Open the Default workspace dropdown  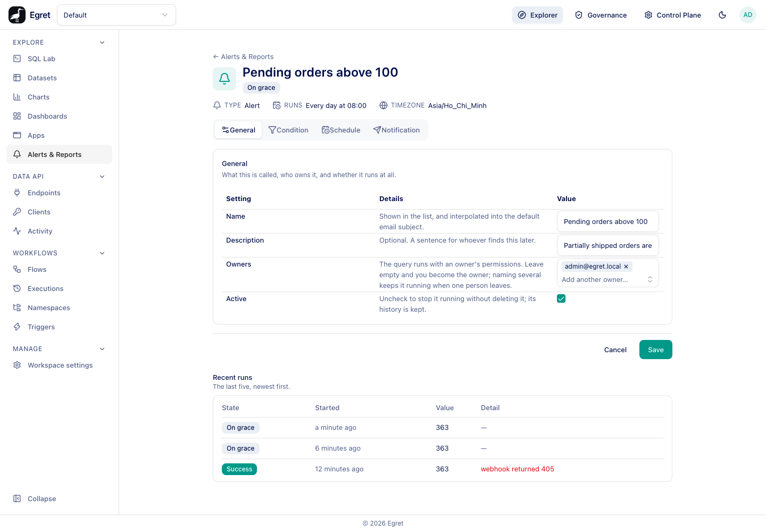click(x=116, y=15)
